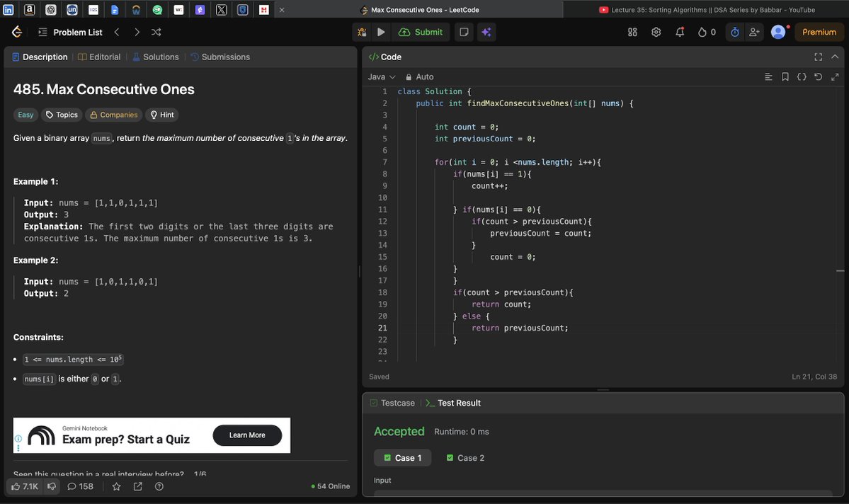Image resolution: width=849 pixels, height=504 pixels.
Task: Enter fullscreen for the Code panel
Action: 818,57
